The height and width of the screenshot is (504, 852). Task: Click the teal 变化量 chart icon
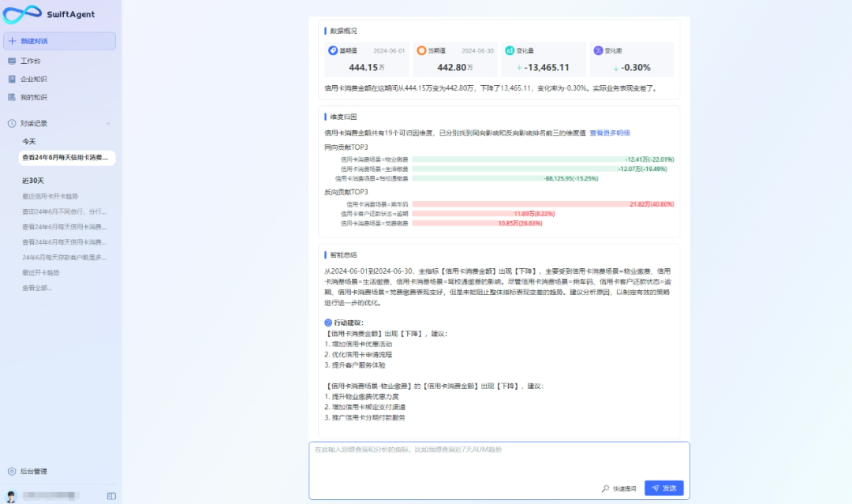[510, 50]
